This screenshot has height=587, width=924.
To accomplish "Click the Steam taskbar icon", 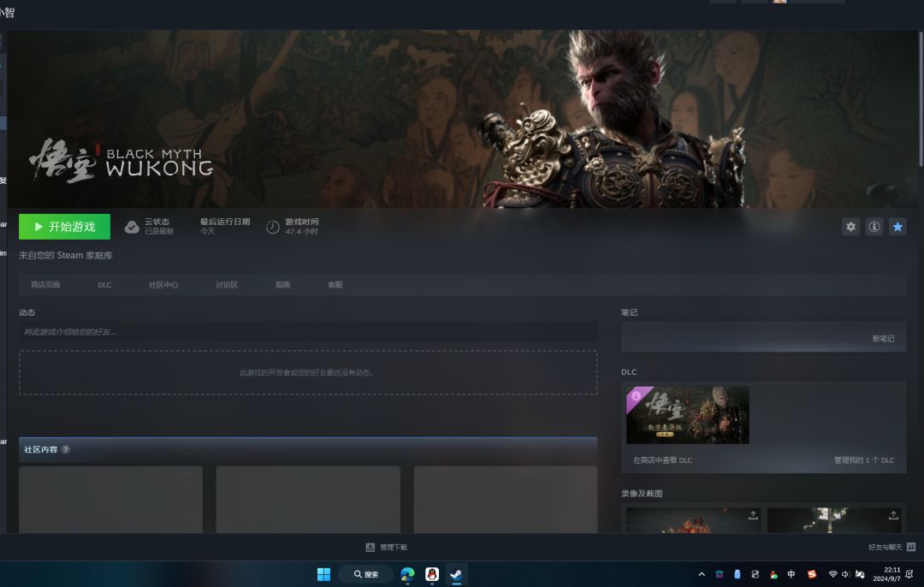I will coord(456,574).
